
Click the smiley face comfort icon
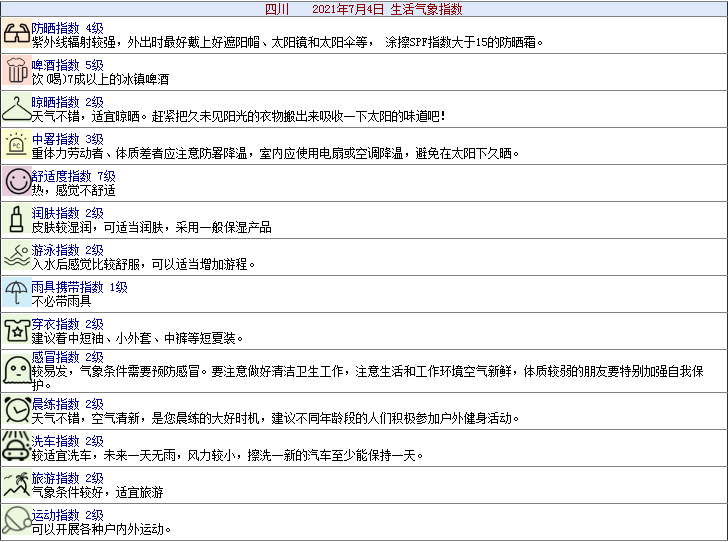point(16,183)
